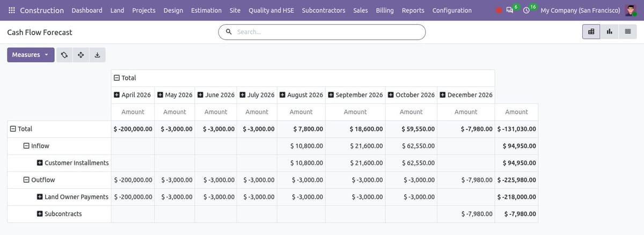Switch to pivot view
The width and height of the screenshot is (644, 235).
[591, 32]
